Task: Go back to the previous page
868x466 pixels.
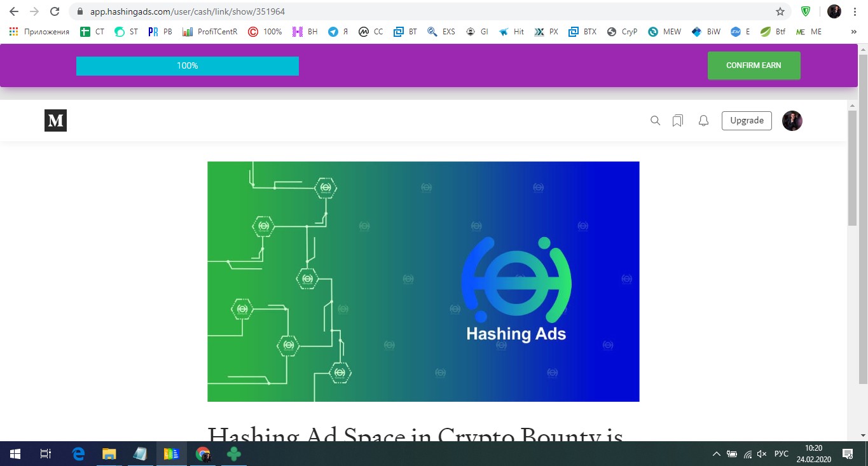Action: pyautogui.click(x=14, y=11)
